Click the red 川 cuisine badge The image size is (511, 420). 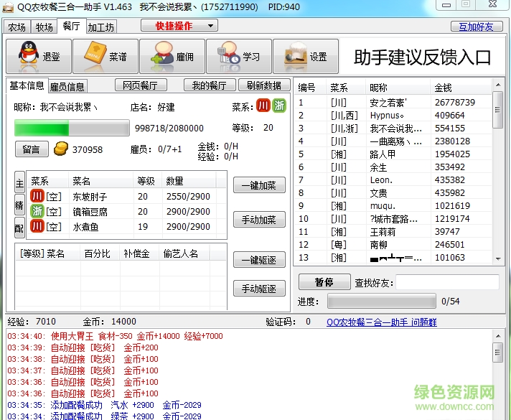click(263, 106)
